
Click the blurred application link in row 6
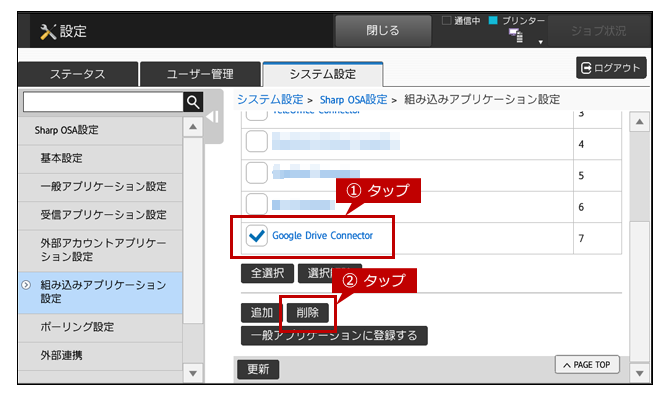303,205
